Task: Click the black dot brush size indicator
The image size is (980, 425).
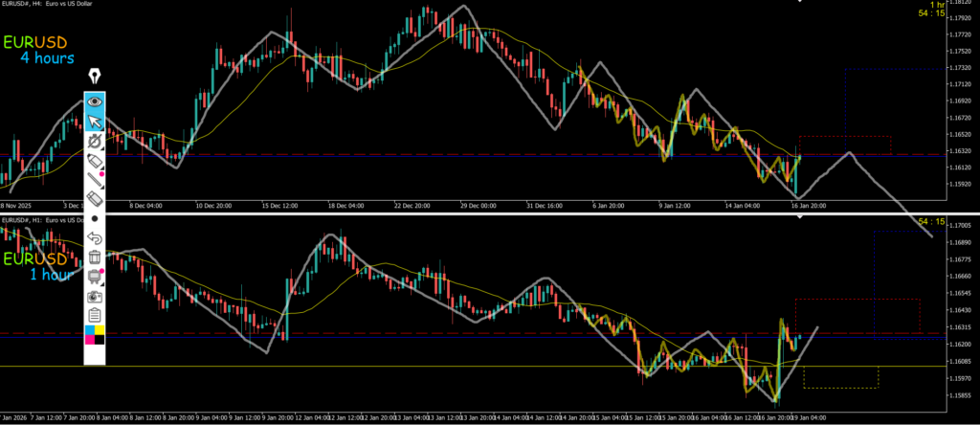Action: click(95, 218)
